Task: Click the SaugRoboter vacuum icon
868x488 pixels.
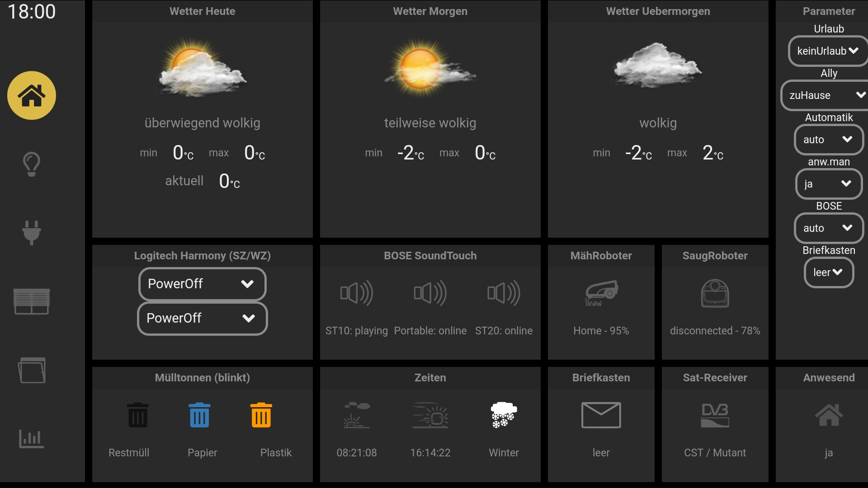Action: (715, 293)
